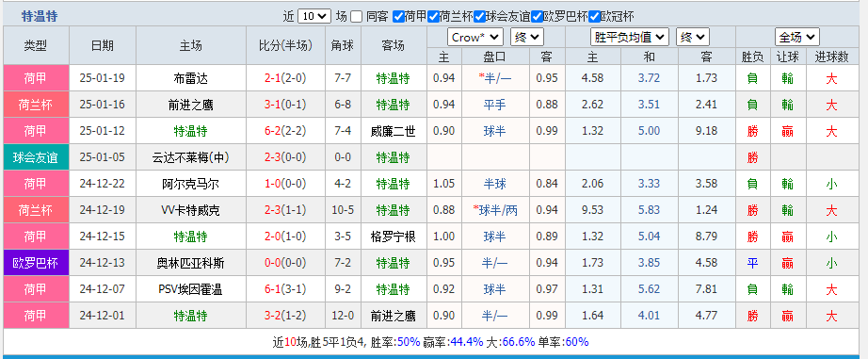Open home team 奥林匹亚科斯 link
Viewport: 868px width, 359px height.
pos(190,263)
